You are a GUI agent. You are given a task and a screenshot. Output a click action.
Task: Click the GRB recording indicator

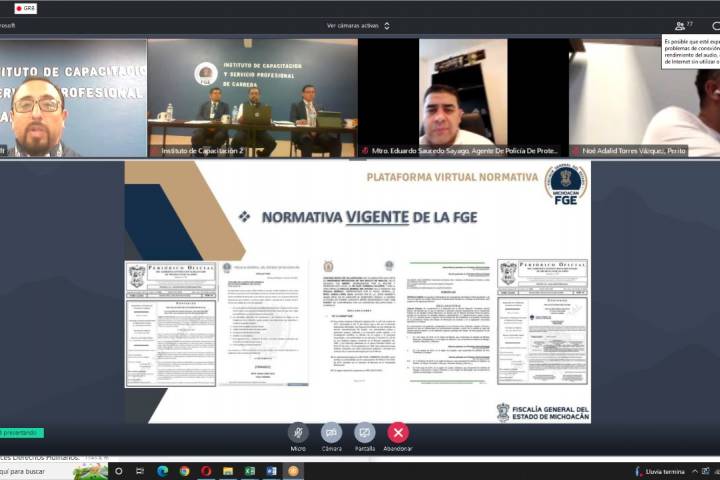tap(24, 8)
